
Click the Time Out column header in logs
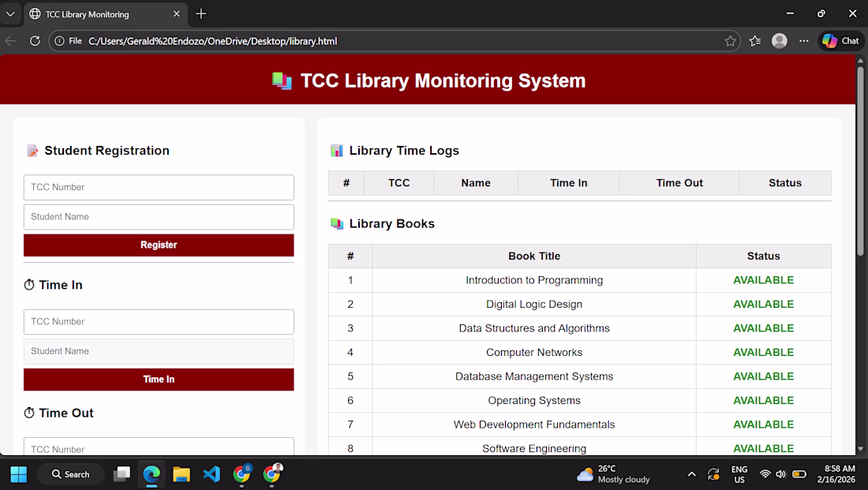(679, 183)
